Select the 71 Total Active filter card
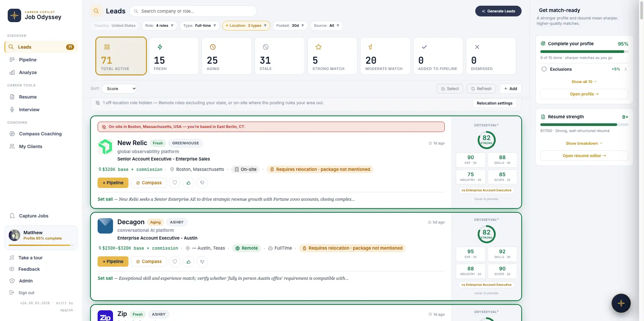Viewport: 644px width, 321px height. click(x=121, y=56)
